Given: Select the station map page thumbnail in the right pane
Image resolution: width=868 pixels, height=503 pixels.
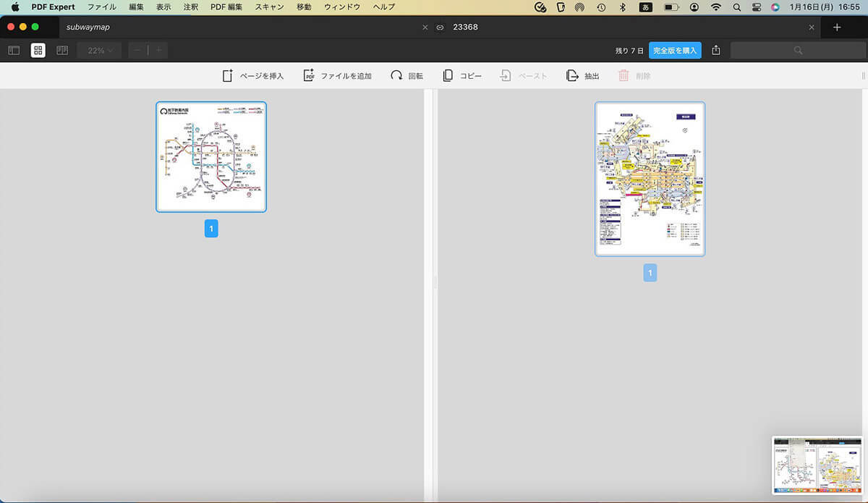Looking at the screenshot, I should (650, 179).
